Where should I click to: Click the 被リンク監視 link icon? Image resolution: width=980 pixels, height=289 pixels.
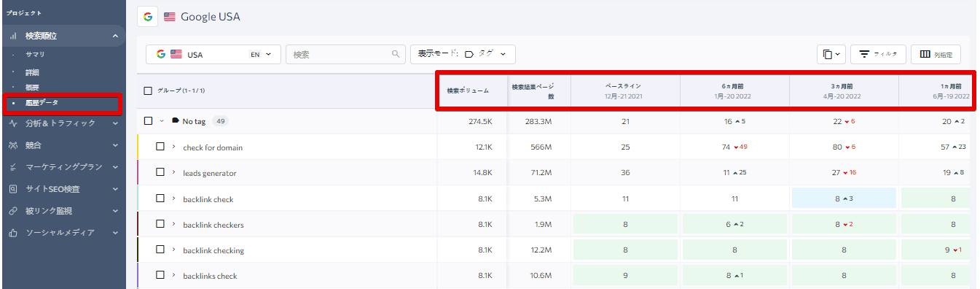click(x=13, y=211)
